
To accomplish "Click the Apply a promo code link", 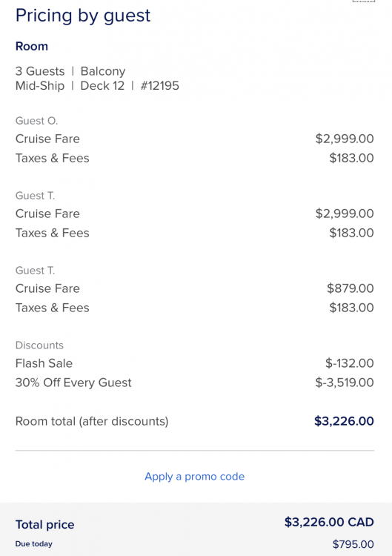I will (195, 476).
